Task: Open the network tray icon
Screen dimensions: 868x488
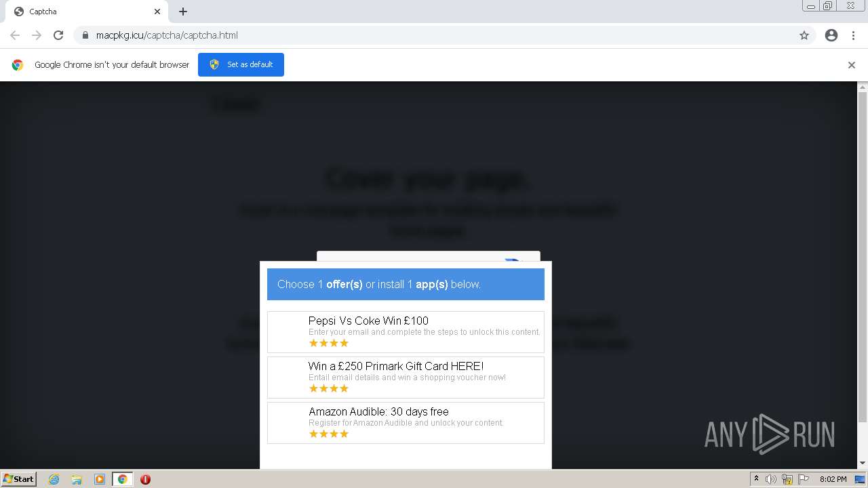Action: tap(787, 479)
